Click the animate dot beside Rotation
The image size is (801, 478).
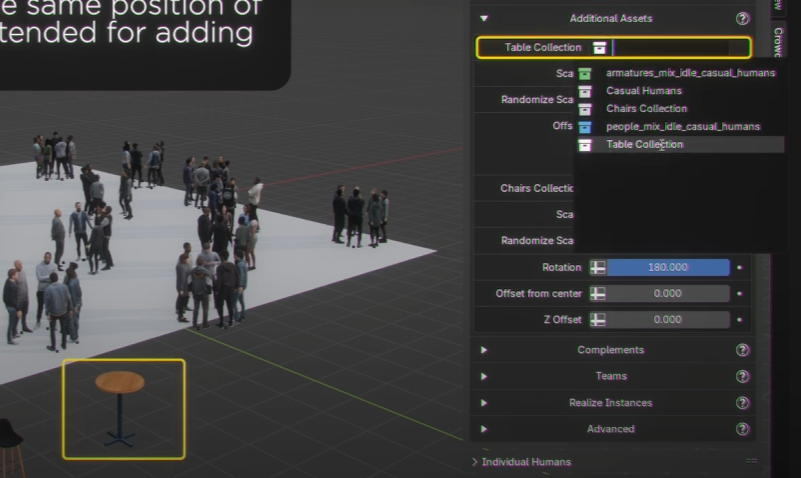[740, 268]
